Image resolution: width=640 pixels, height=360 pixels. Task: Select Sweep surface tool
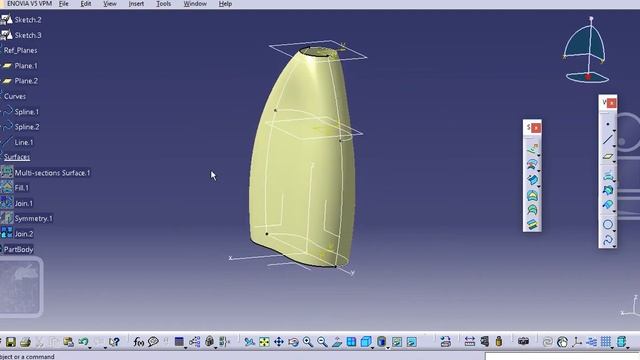pyautogui.click(x=532, y=180)
